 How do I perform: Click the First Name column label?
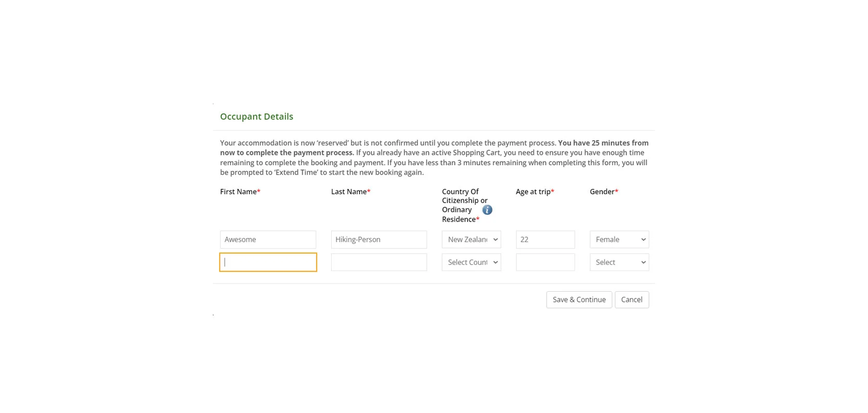[240, 192]
